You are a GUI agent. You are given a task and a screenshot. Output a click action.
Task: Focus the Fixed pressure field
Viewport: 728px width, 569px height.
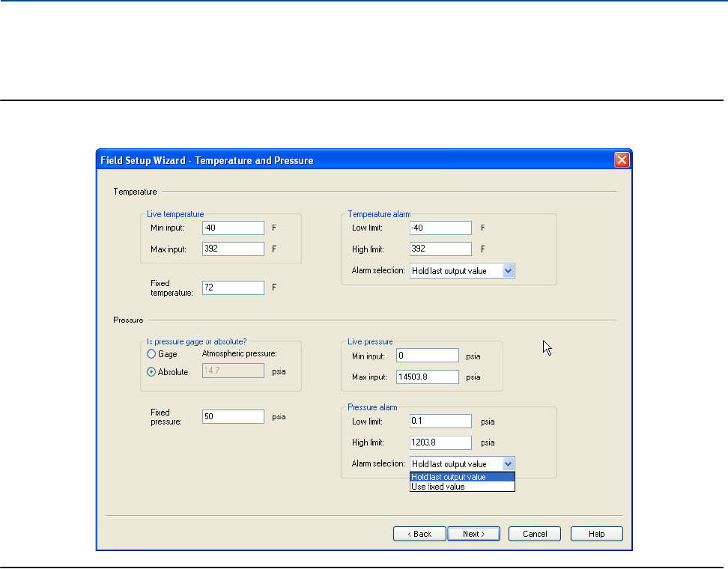[233, 416]
